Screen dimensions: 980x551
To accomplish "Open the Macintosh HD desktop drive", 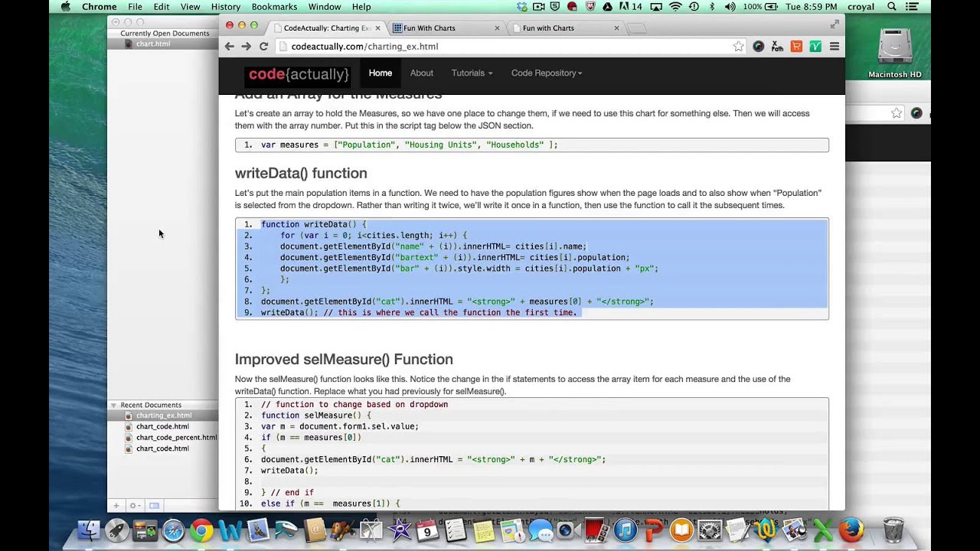I will 895,54.
